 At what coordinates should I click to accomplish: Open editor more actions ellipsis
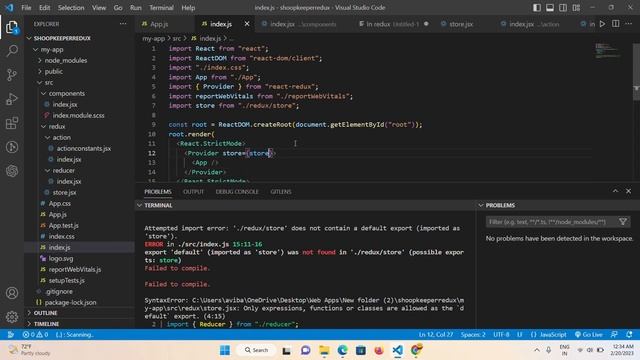click(629, 24)
